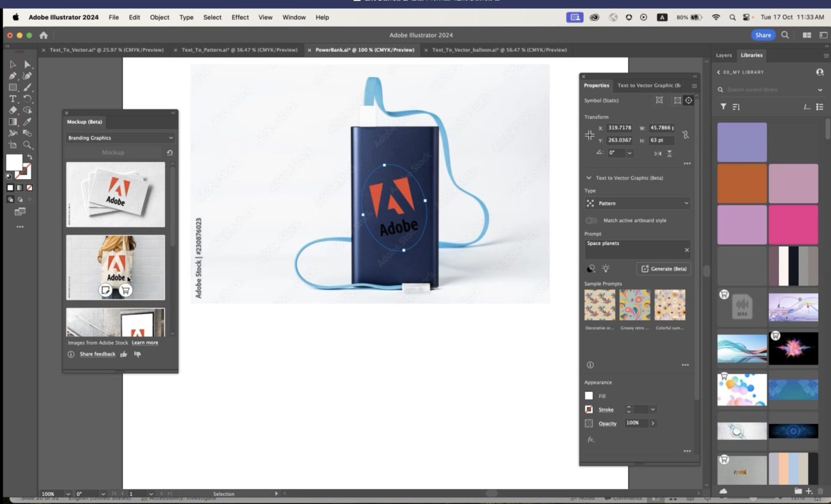Toggle constrain width and height proportions link
Viewport: 831px width, 504px height.
pyautogui.click(x=685, y=134)
